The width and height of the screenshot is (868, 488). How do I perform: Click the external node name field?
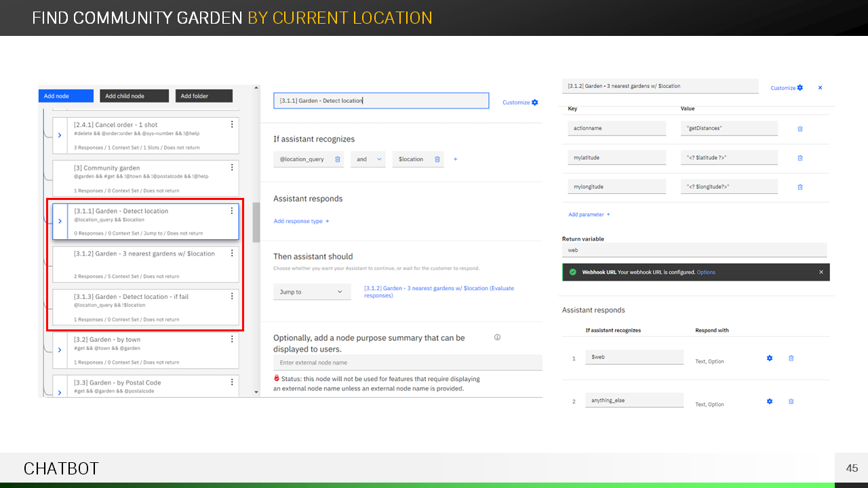407,363
